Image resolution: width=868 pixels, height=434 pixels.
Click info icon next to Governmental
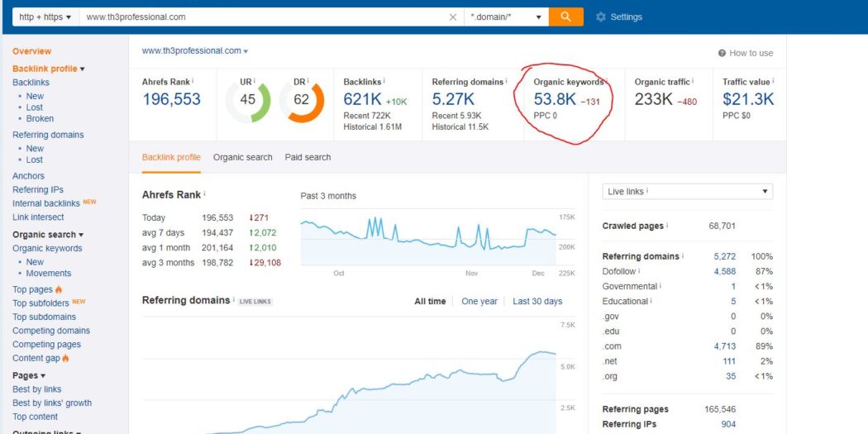tap(661, 286)
